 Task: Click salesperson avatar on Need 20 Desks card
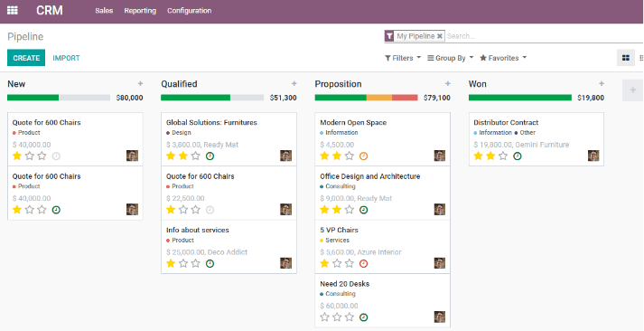440,317
